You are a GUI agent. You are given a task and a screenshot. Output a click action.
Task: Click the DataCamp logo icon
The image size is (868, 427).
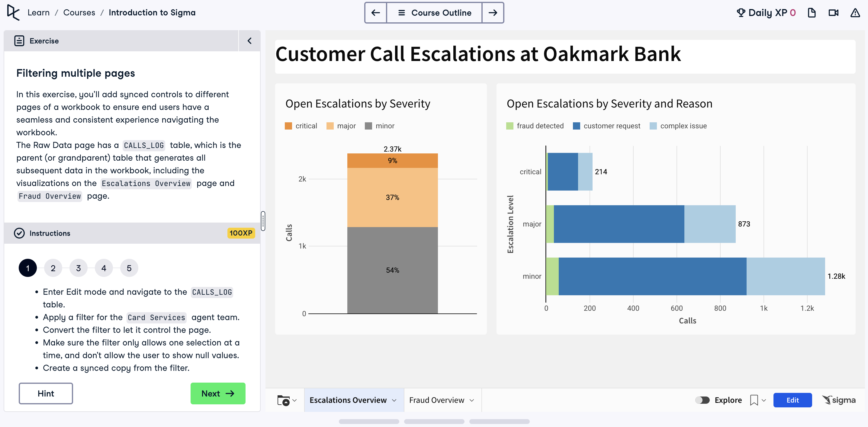point(14,13)
